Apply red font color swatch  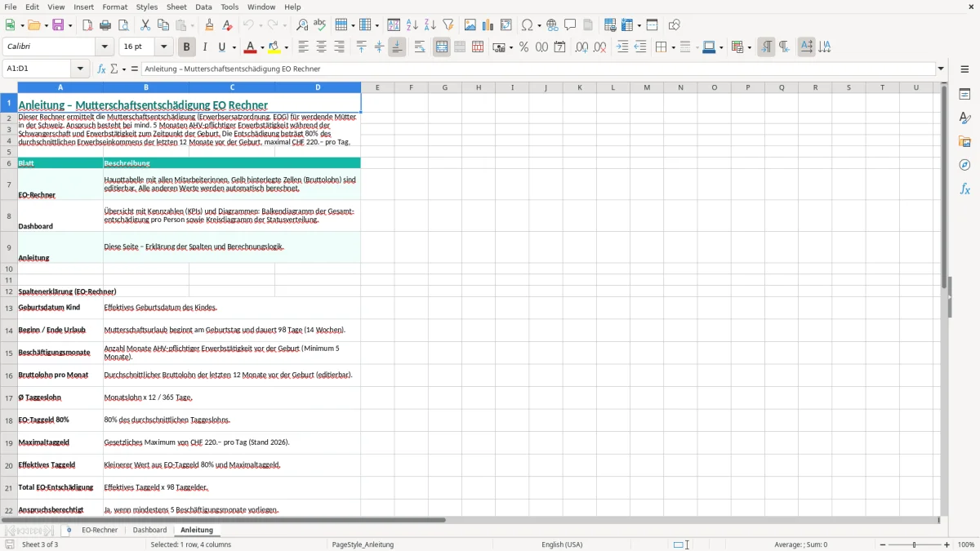click(251, 47)
